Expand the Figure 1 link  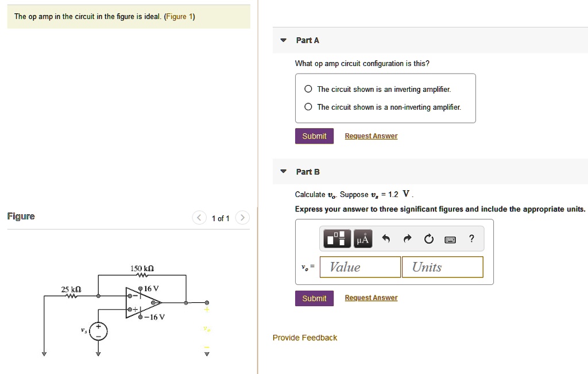point(179,16)
